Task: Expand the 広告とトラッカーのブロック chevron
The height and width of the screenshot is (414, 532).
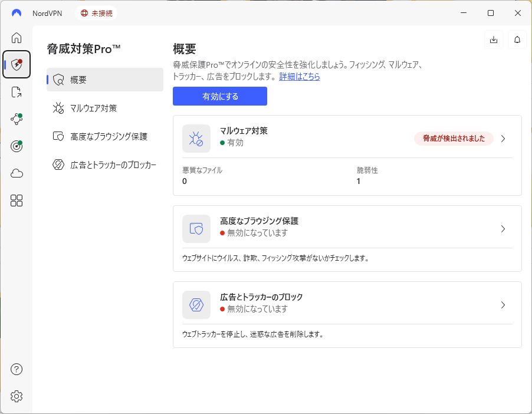Action: (x=503, y=305)
